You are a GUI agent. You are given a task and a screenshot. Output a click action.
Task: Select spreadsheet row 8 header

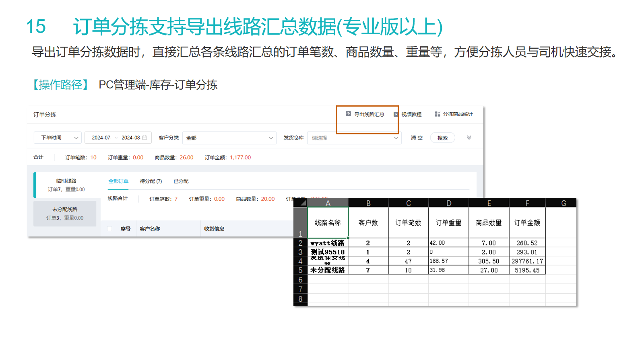click(x=300, y=299)
